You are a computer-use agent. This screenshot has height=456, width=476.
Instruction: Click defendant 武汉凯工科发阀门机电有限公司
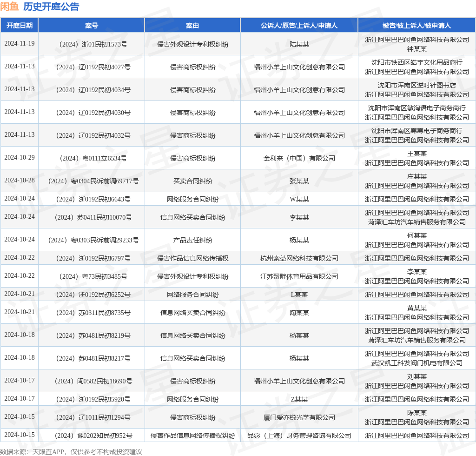pos(416,363)
